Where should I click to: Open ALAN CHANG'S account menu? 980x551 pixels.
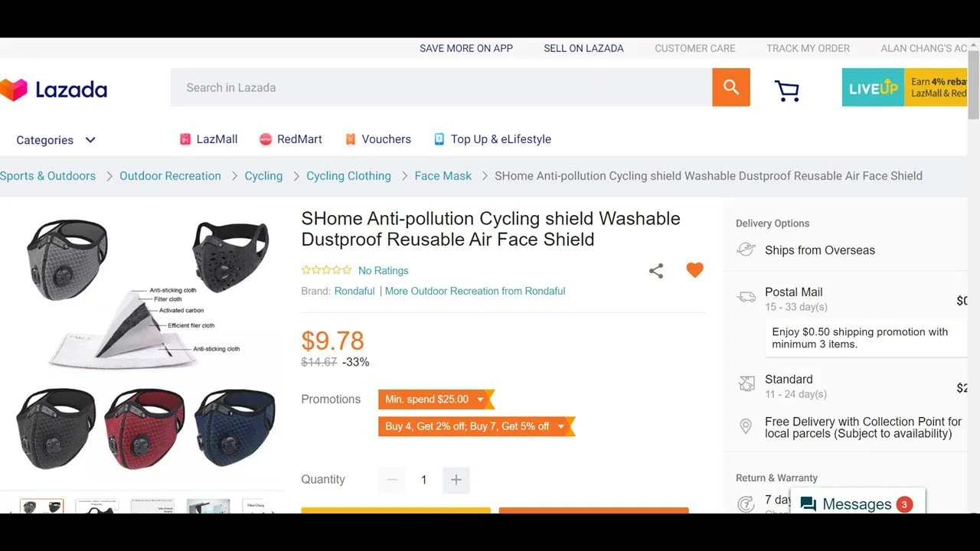(924, 48)
